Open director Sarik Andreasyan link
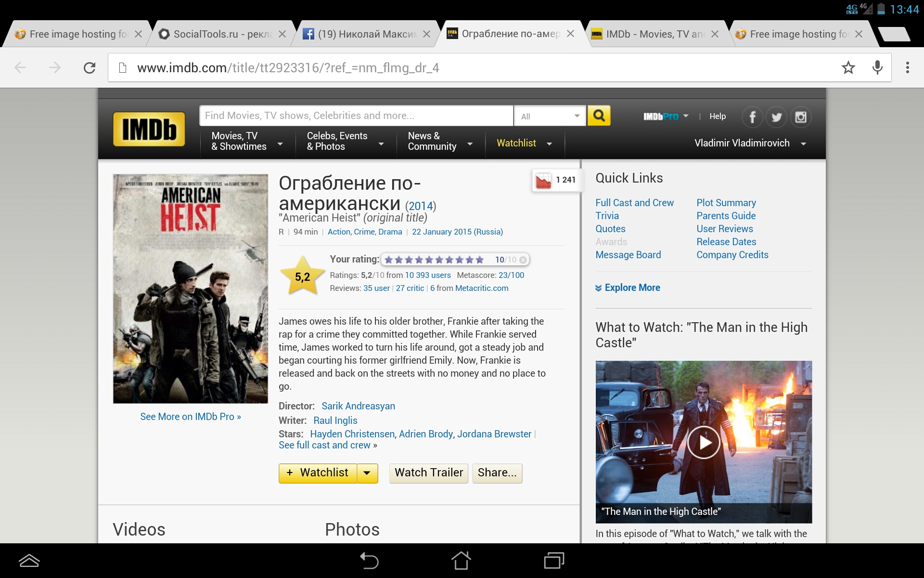 (x=358, y=406)
